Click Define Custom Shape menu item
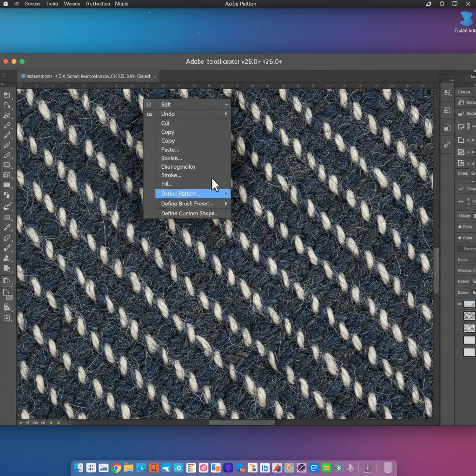Image resolution: width=476 pixels, height=476 pixels. click(x=189, y=213)
